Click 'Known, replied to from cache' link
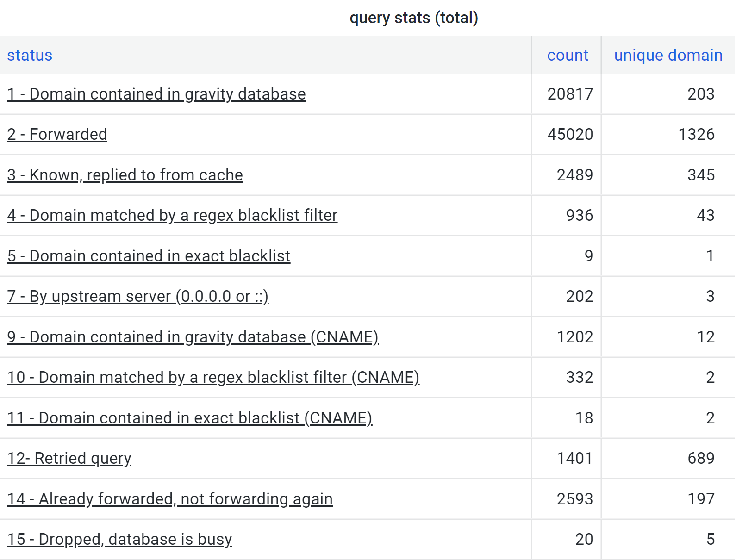The height and width of the screenshot is (560, 736). [x=125, y=175]
